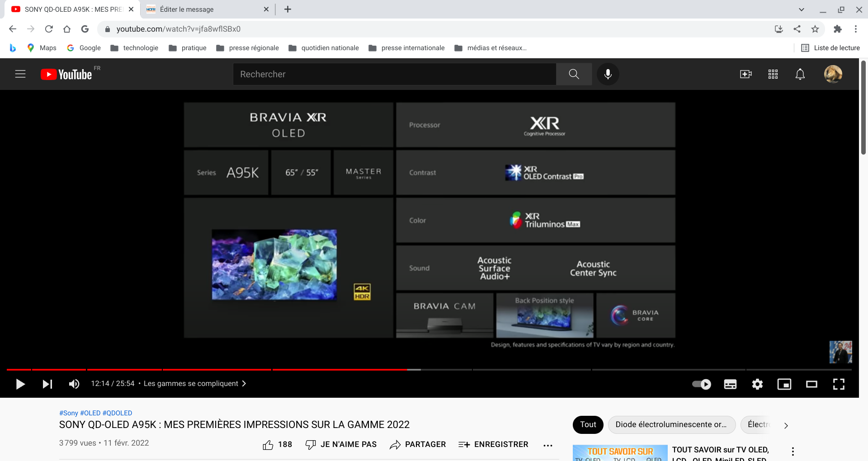Click the channel watermark in the video

point(841,352)
